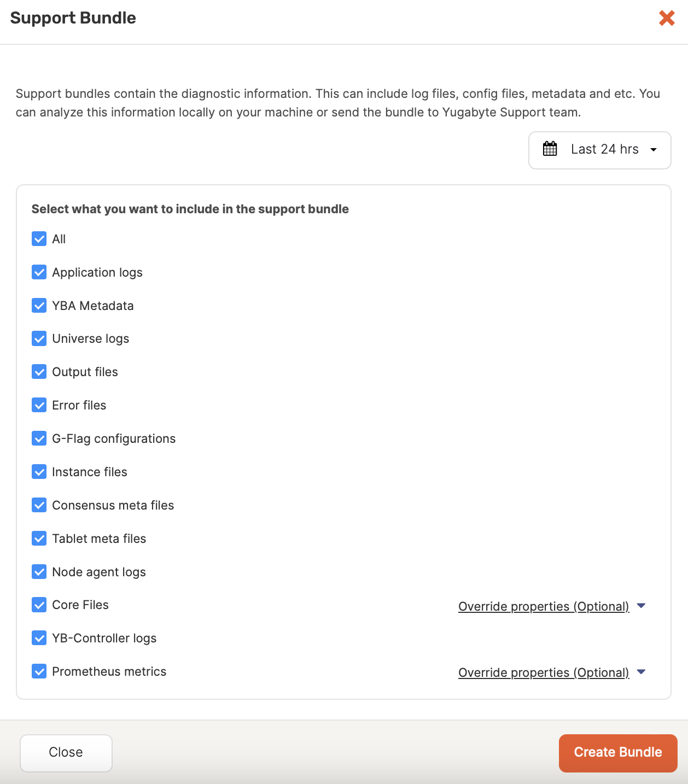Uncheck the All checkbox

[39, 239]
